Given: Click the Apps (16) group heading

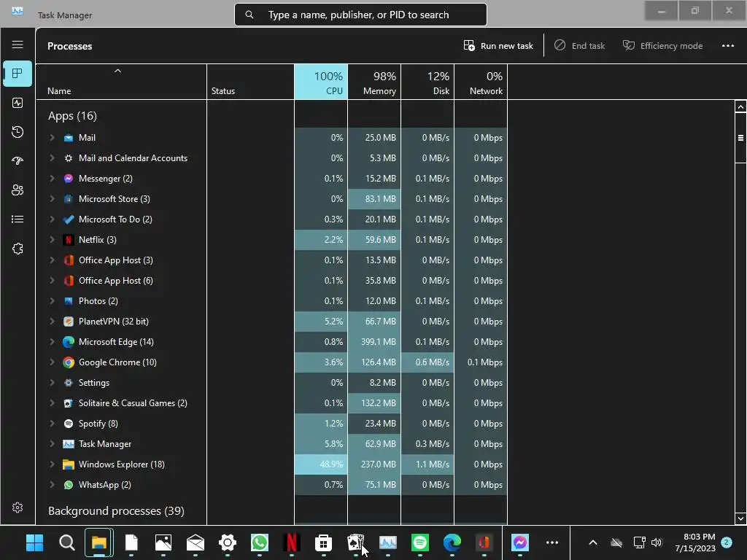Looking at the screenshot, I should (x=72, y=116).
